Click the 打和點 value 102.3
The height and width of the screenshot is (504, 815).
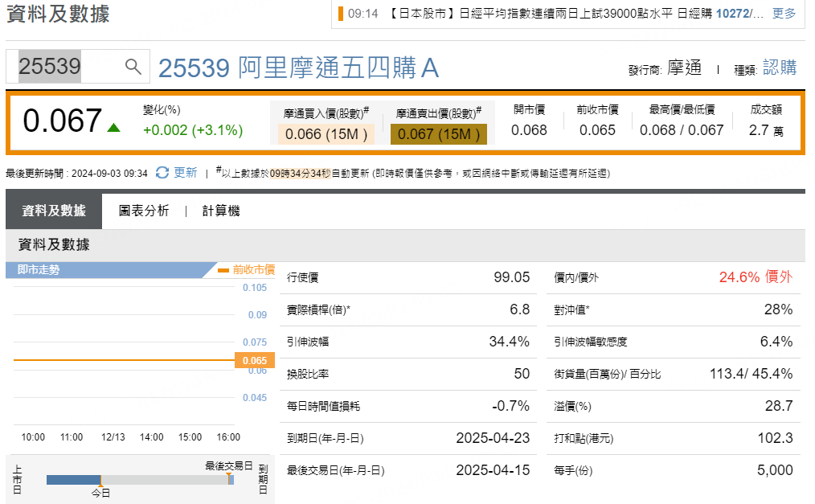775,438
